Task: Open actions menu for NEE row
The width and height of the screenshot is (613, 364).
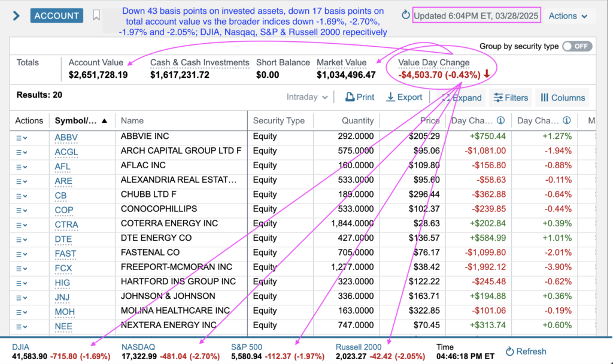Action: (x=22, y=327)
